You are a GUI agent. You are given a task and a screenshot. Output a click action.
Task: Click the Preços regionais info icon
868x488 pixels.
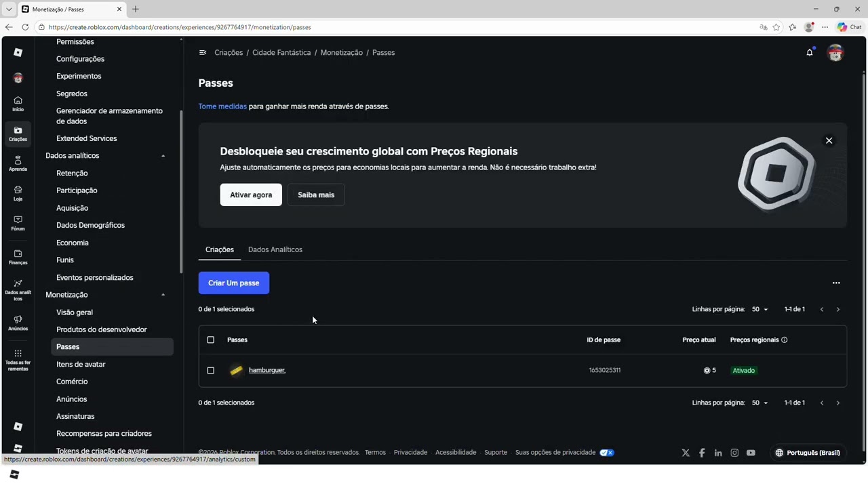click(785, 340)
